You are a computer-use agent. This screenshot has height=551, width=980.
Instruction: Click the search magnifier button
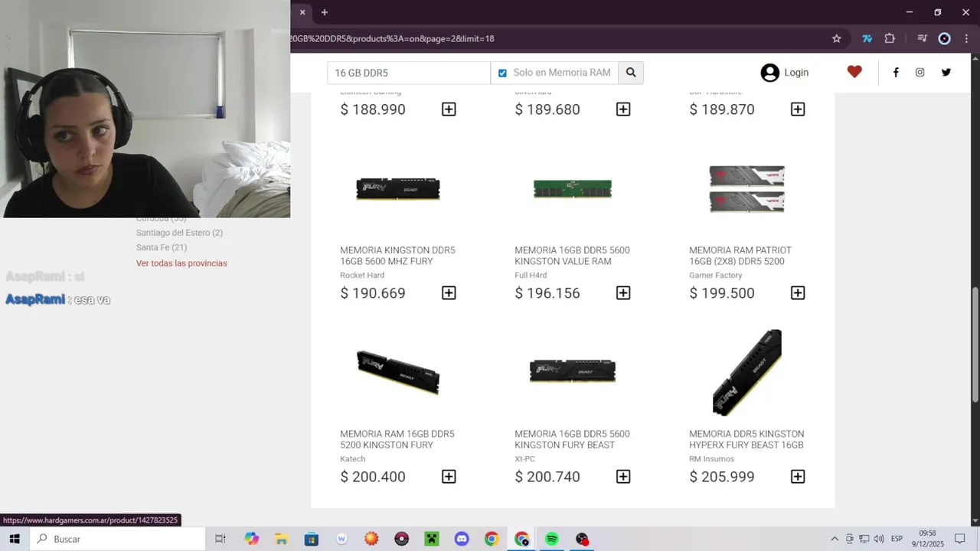[x=631, y=73]
